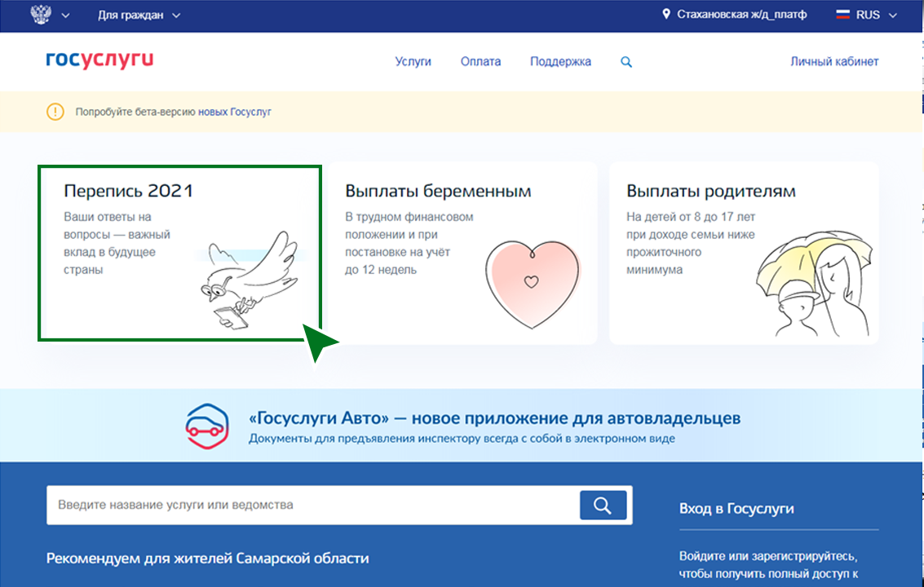Open the Выплаты родителям card
Viewport: 924px width, 587px height.
tap(744, 254)
